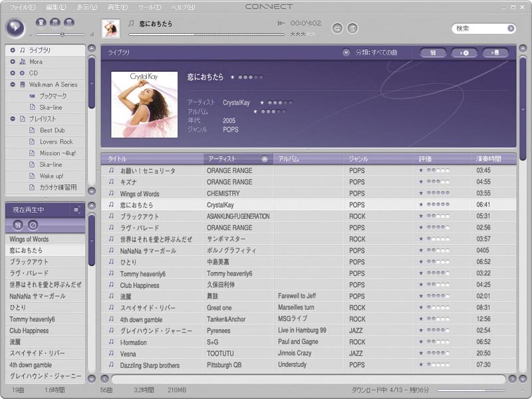Select the Lovers Rock playlist

[56, 142]
